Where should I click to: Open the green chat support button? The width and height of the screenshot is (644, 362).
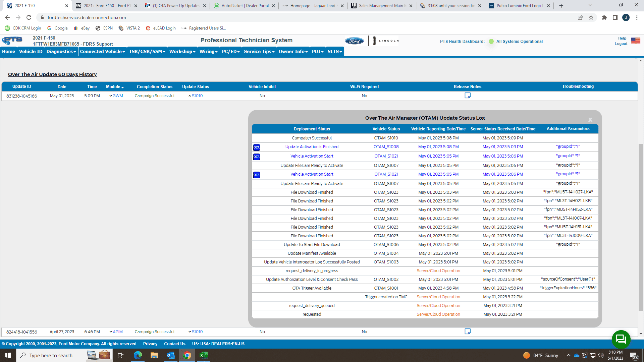pyautogui.click(x=621, y=339)
